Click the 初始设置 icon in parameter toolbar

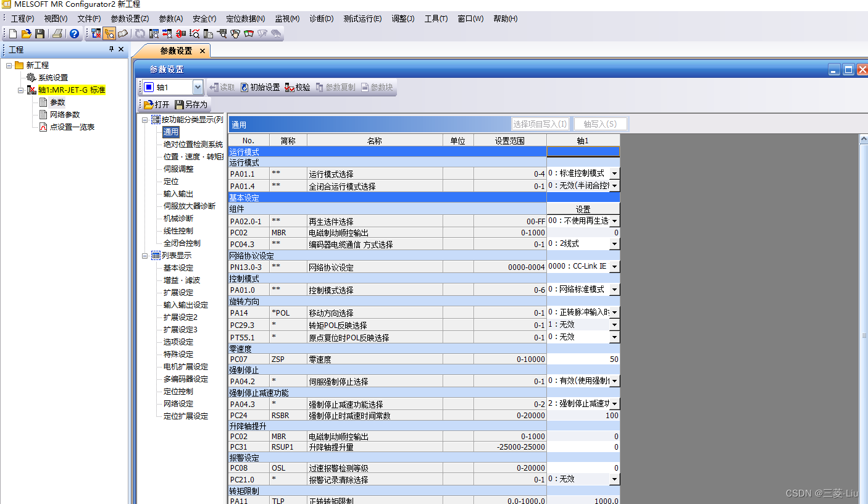(x=260, y=86)
